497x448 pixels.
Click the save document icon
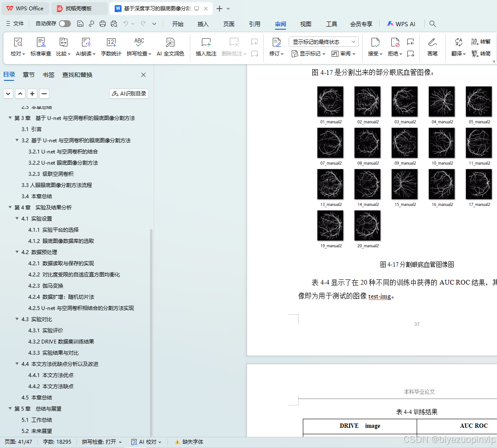point(80,24)
